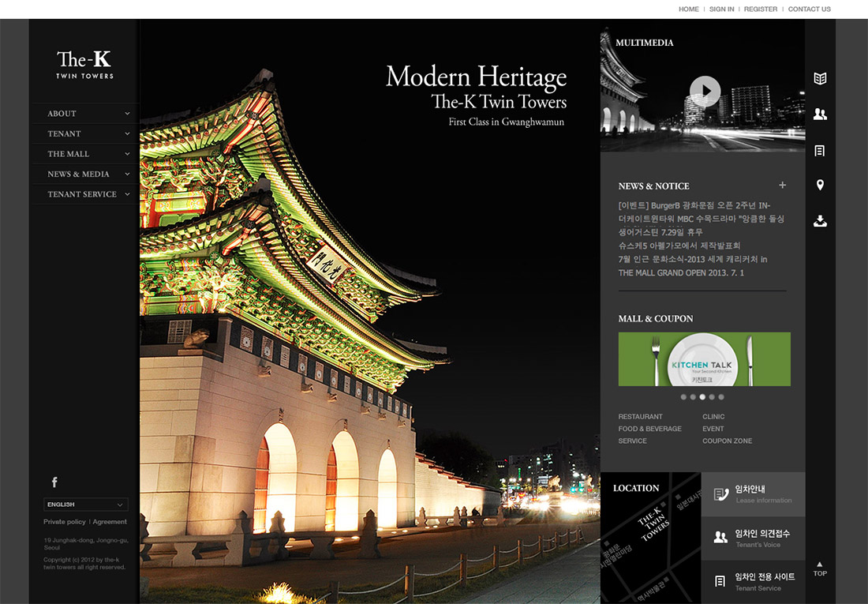Viewport: 868px width, 604px height.
Task: Jump to TOP using the arrow button
Action: [x=820, y=569]
